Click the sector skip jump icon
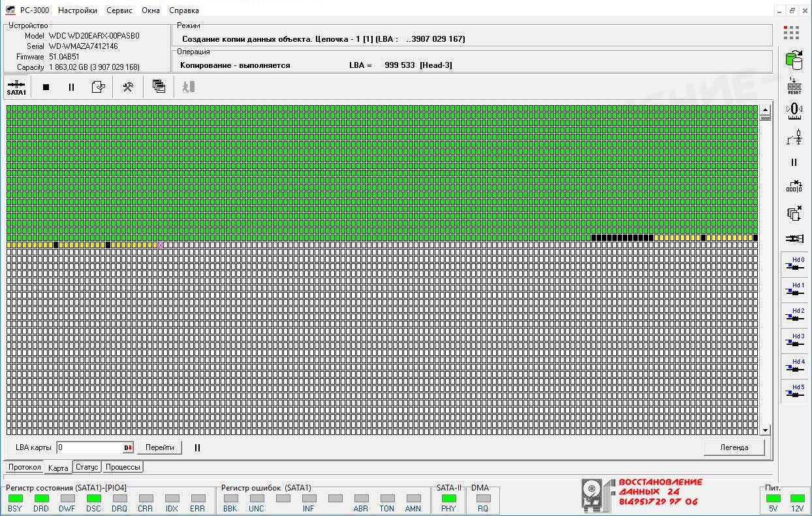The width and height of the screenshot is (812, 516). (794, 187)
